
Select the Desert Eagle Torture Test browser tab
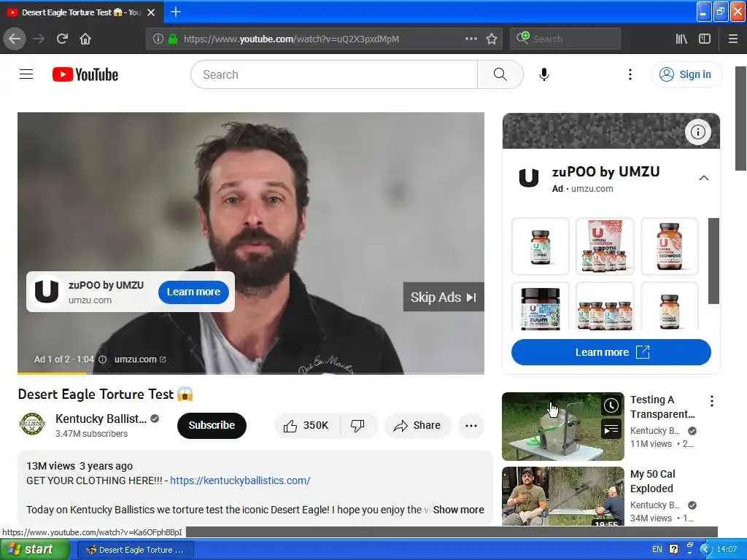[x=81, y=12]
